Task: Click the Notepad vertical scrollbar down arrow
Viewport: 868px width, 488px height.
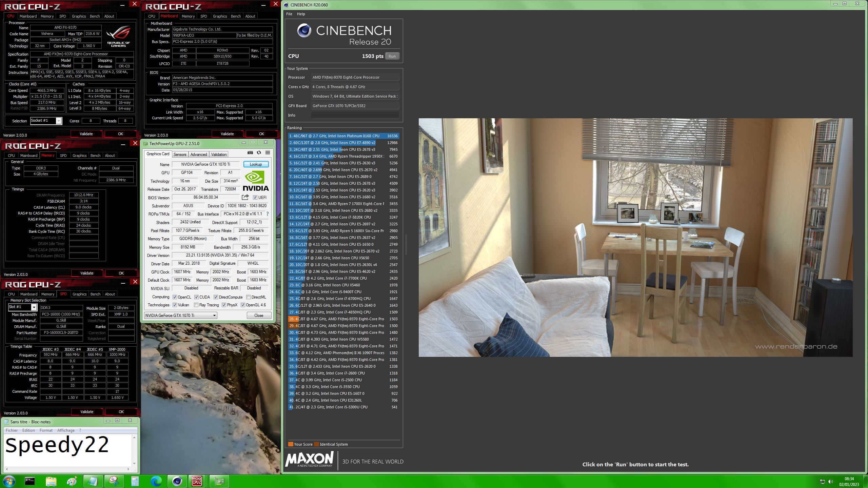Action: [x=134, y=464]
